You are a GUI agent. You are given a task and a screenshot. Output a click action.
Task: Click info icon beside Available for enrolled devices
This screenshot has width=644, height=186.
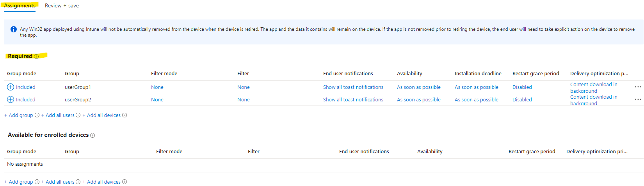(93, 135)
